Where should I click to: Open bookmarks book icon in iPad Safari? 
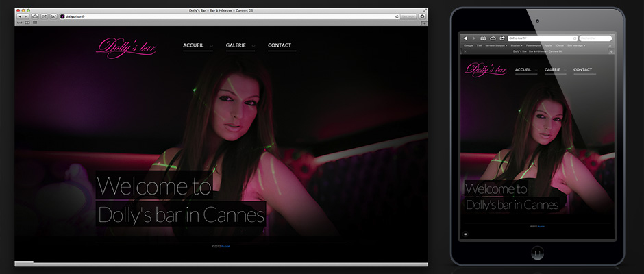pyautogui.click(x=483, y=38)
